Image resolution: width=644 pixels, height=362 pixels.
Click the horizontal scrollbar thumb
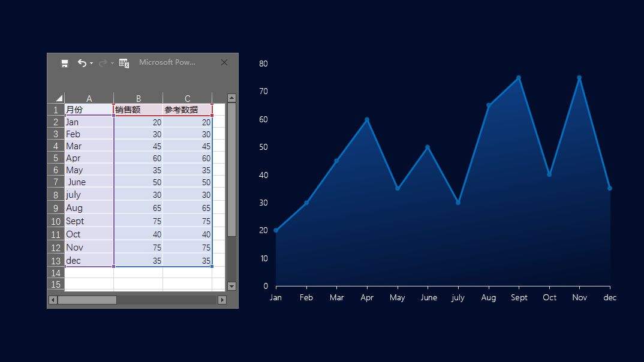[x=87, y=300]
